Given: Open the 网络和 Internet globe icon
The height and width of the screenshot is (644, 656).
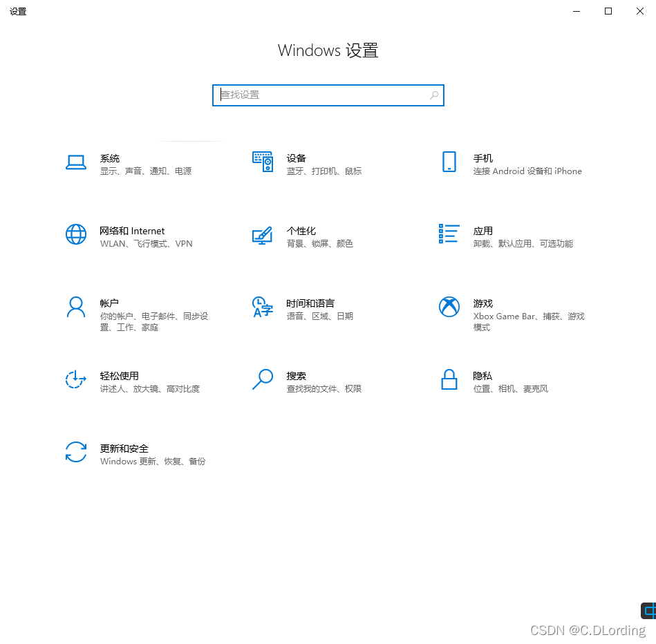Looking at the screenshot, I should click(76, 234).
